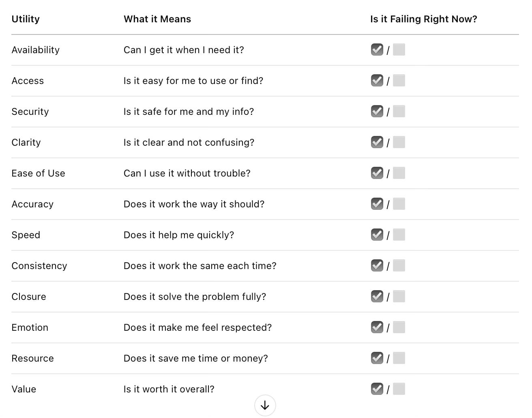Select the empty box for Ease of Use
Viewport: 532px width, 418px height.
click(399, 173)
